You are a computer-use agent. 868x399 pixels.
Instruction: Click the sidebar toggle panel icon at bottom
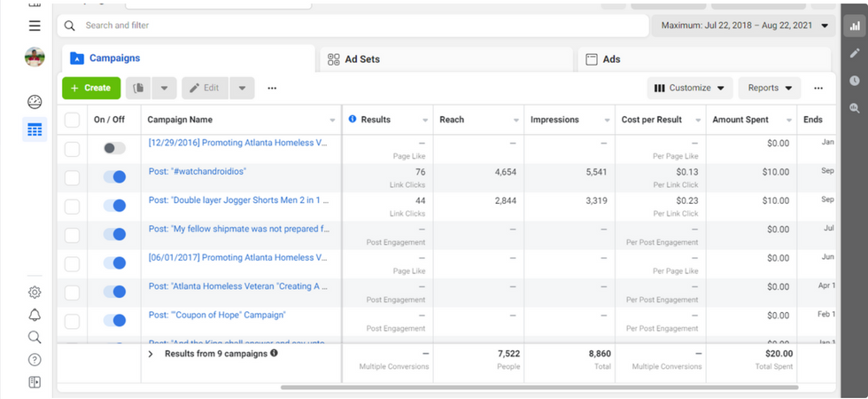[35, 382]
